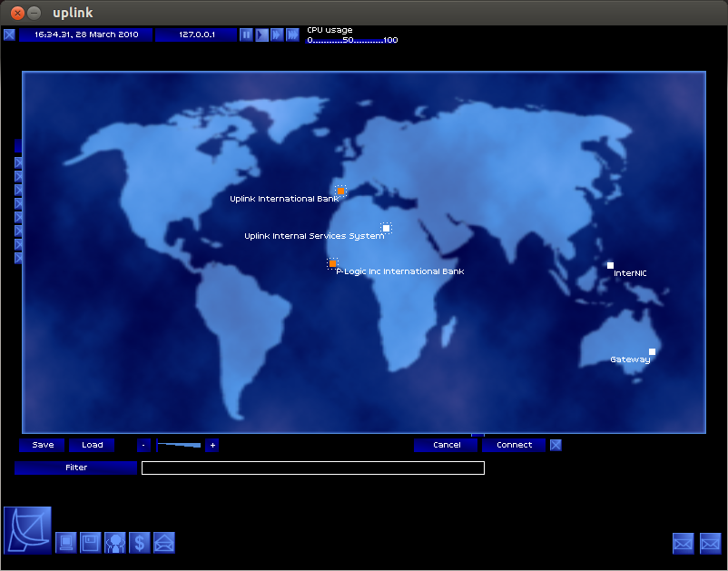Click the map zoom slider bar
The height and width of the screenshot is (571, 728).
point(179,445)
